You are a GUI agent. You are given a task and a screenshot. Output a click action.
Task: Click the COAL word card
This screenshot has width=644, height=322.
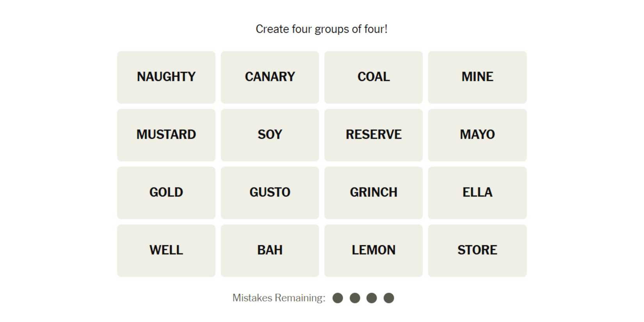(373, 77)
